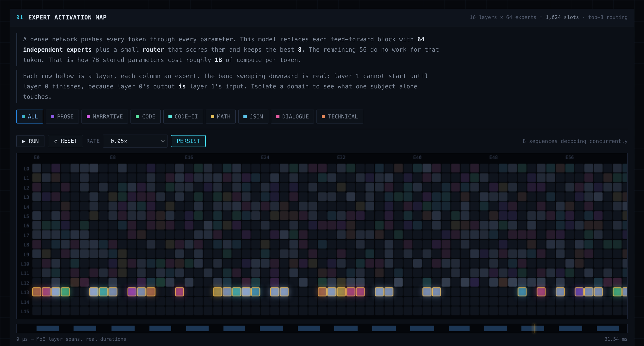Click the lit L13 cell for expert E0

pos(37,292)
